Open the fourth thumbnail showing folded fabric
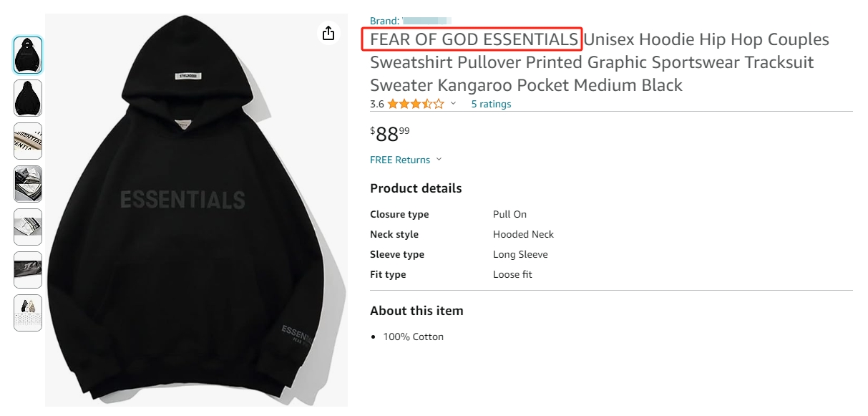The height and width of the screenshot is (416, 868). [x=28, y=184]
